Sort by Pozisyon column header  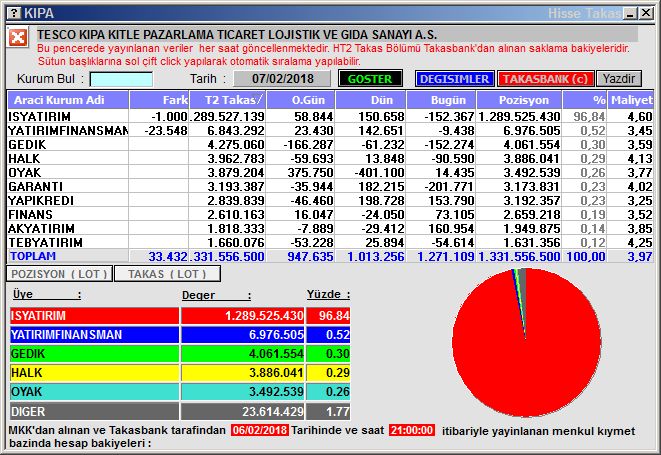pos(519,100)
